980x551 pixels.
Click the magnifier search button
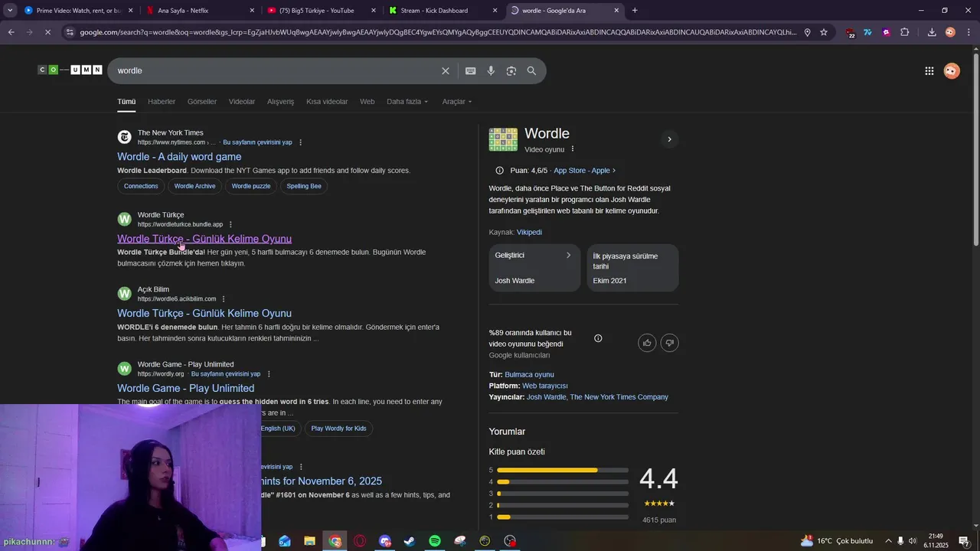coord(531,70)
